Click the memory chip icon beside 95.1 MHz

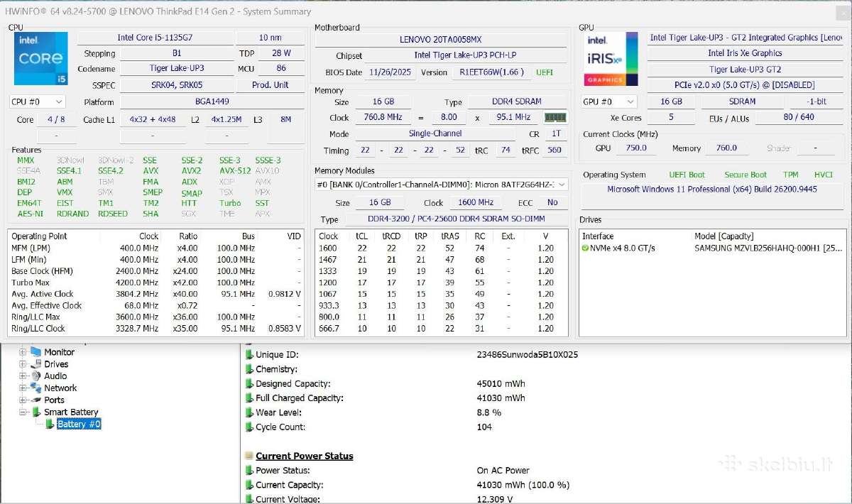[555, 117]
